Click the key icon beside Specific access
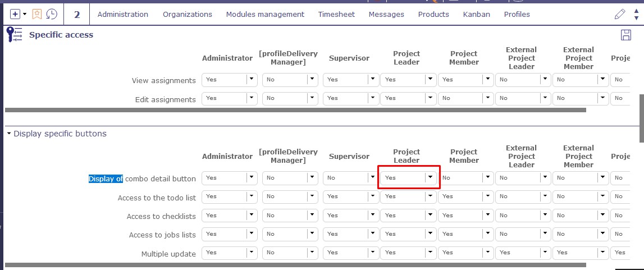Viewport: 644px width, 270px height. tap(14, 35)
